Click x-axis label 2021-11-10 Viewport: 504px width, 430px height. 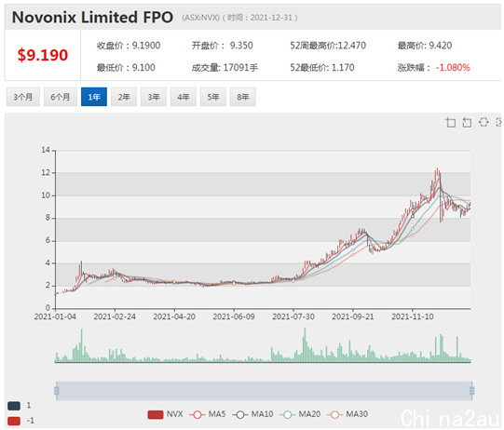413,317
